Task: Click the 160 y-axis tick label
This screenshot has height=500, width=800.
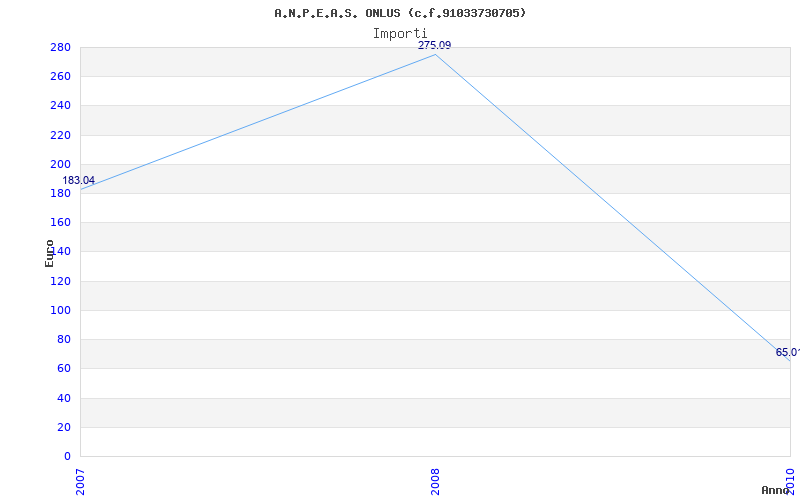Action: (60, 222)
